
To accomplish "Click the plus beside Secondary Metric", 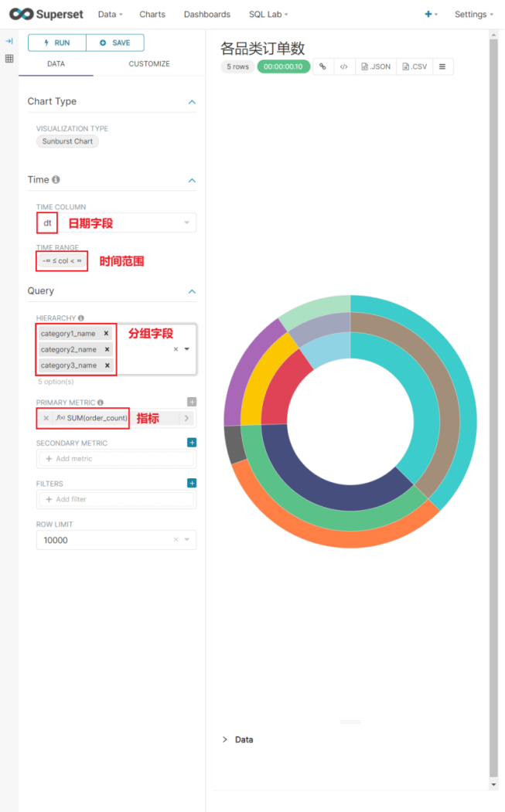I will pyautogui.click(x=192, y=442).
